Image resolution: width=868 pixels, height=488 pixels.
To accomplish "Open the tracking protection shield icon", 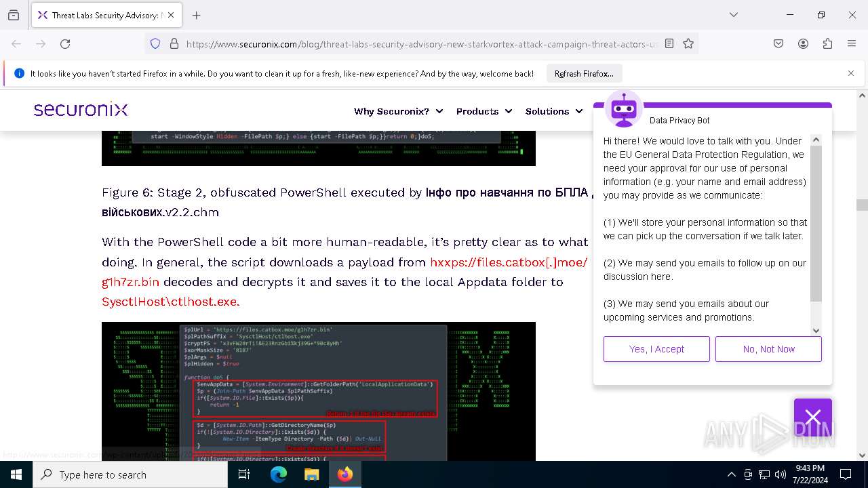I will pyautogui.click(x=155, y=43).
